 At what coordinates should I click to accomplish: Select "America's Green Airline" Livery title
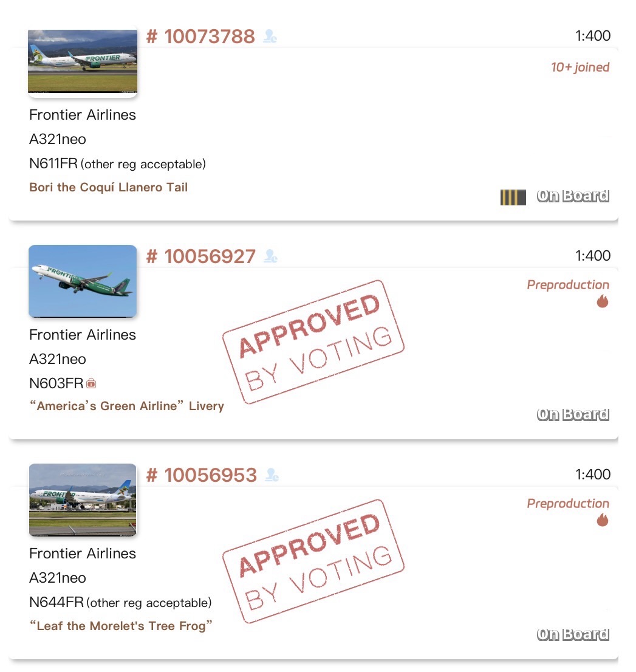coord(127,406)
